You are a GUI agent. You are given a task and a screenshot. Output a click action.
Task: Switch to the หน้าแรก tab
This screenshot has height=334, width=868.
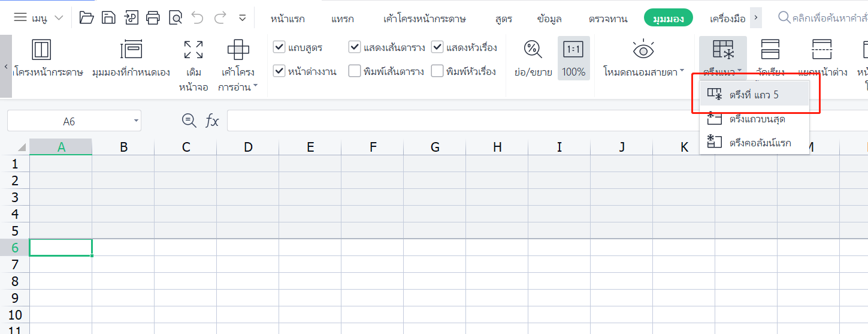tap(288, 19)
